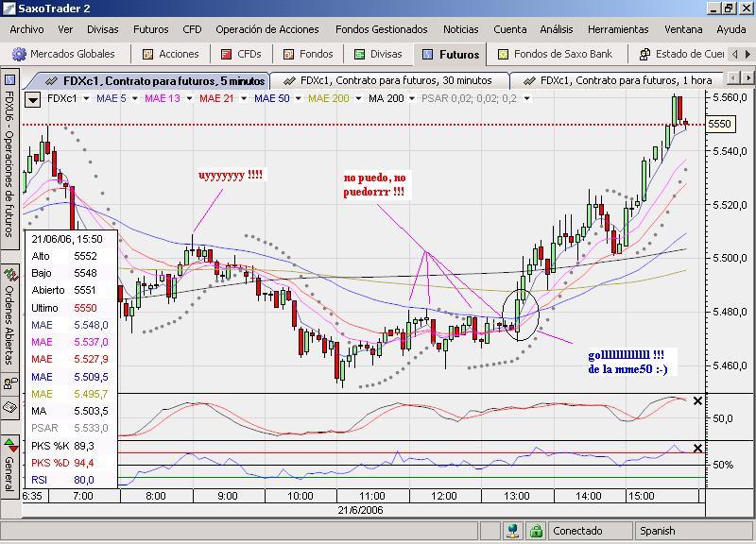Click the 'gollllllllllll' mme50 annotation

click(x=627, y=362)
